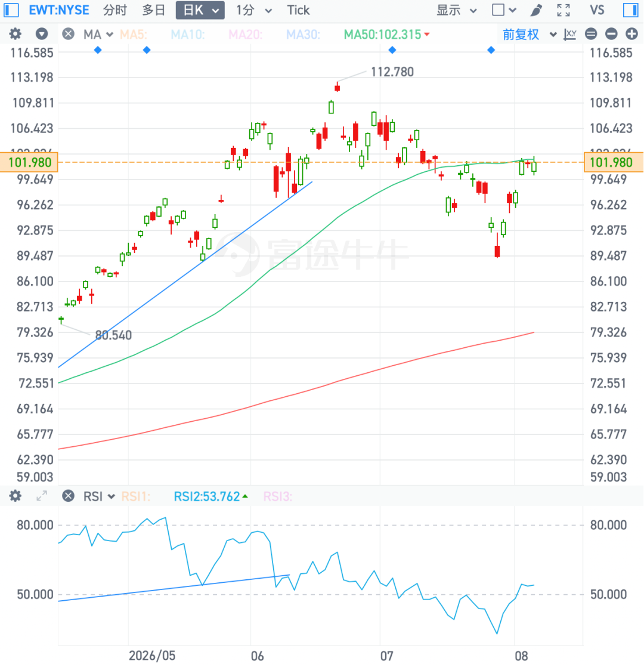Image resolution: width=644 pixels, height=667 pixels.
Task: Open the 日K period dropdown arrow
Action: tap(216, 11)
